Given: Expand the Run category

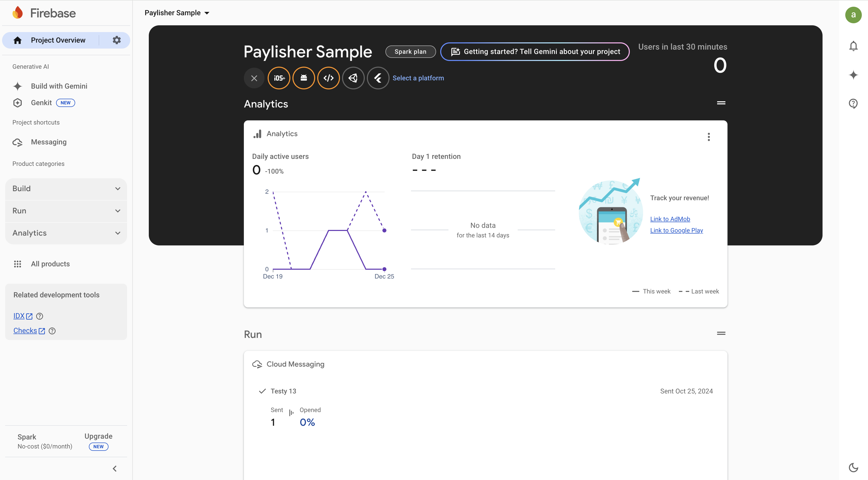Looking at the screenshot, I should click(x=66, y=211).
